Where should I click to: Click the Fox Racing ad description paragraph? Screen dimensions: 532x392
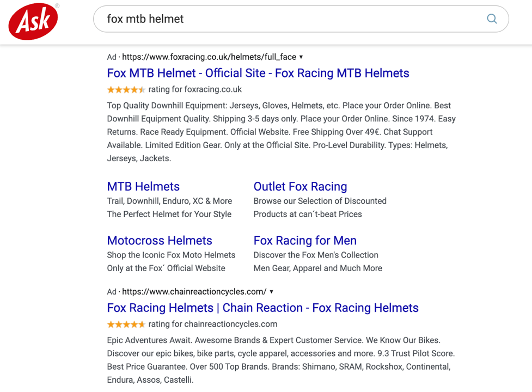point(281,132)
